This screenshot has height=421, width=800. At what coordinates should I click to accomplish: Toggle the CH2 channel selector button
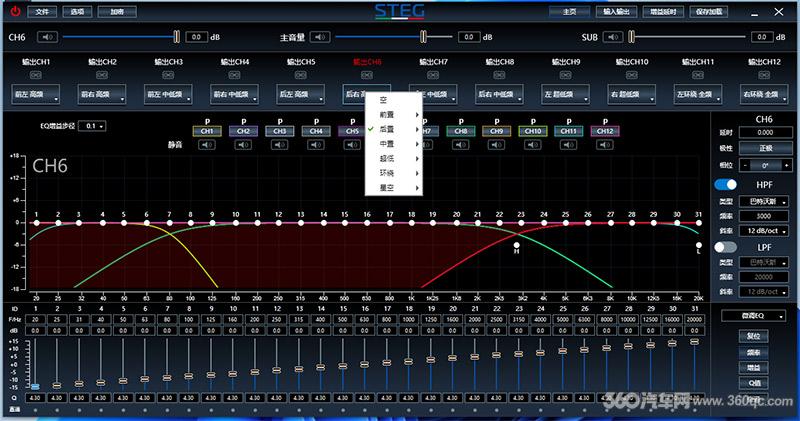click(x=243, y=131)
